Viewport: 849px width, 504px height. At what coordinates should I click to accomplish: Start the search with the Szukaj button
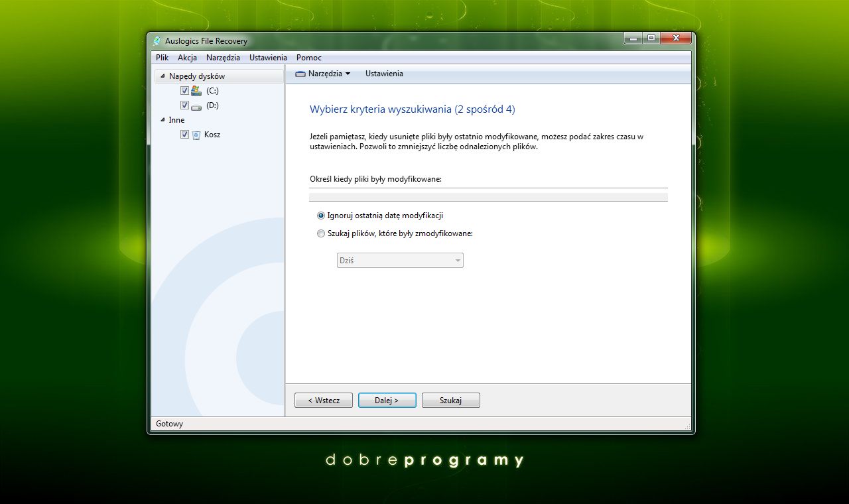451,401
